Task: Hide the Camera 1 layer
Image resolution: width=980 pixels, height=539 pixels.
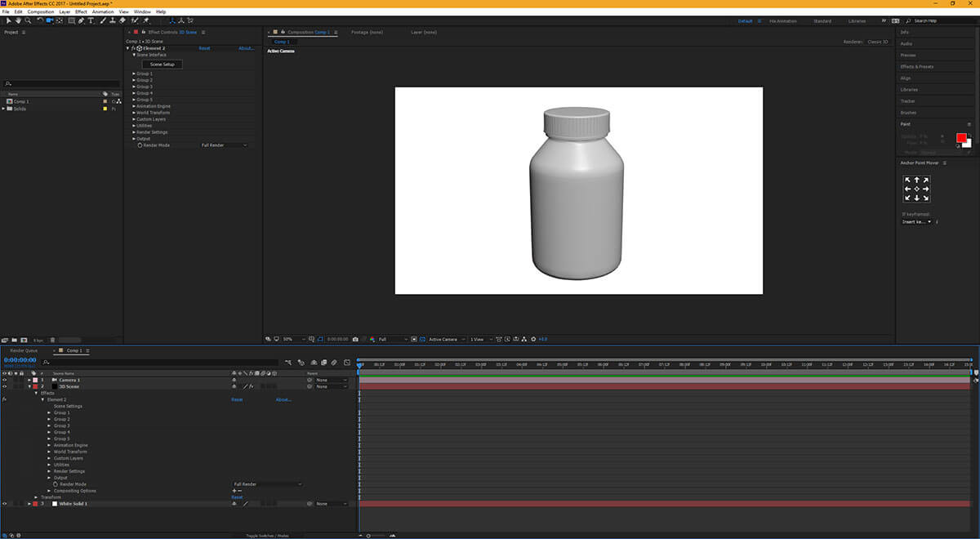Action: (x=4, y=380)
